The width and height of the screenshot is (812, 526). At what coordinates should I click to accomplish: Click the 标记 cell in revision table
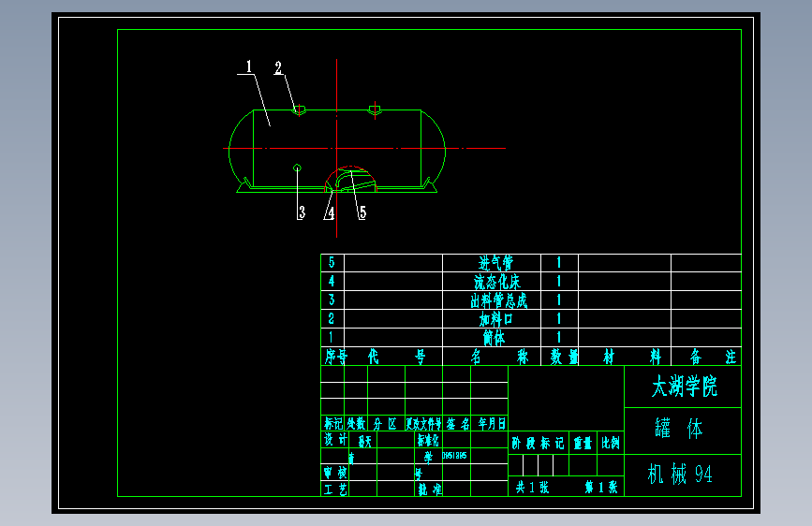click(x=333, y=424)
